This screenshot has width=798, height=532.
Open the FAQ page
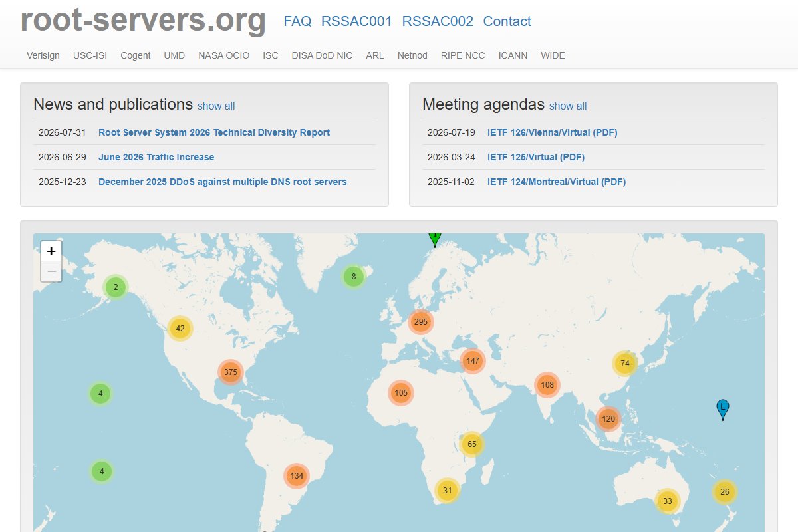pos(297,21)
